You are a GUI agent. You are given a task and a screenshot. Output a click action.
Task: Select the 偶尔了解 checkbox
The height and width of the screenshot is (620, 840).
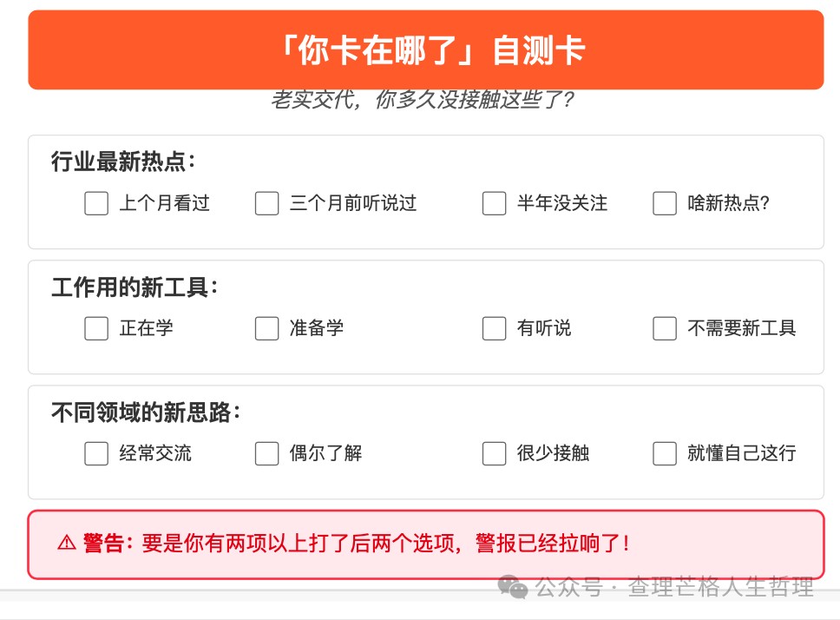click(266, 453)
